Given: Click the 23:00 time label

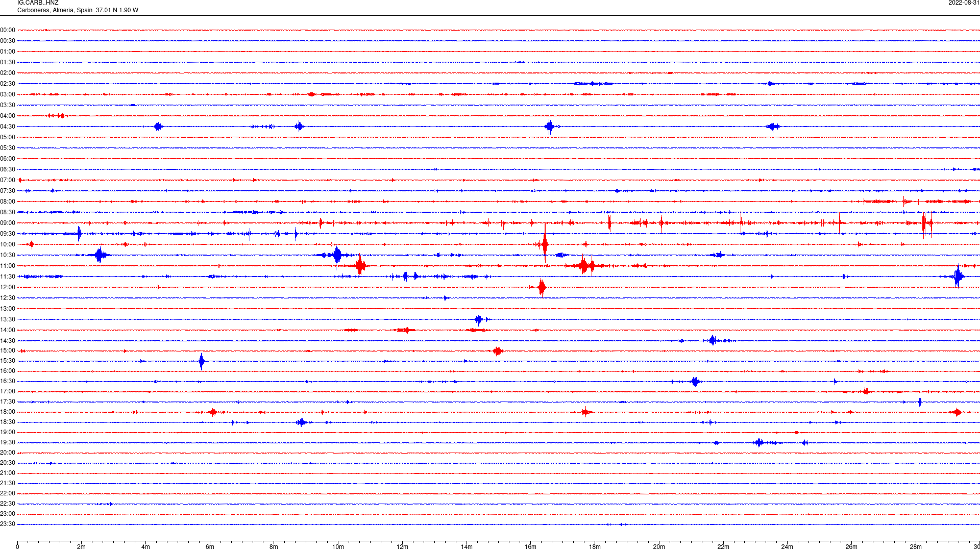Looking at the screenshot, I should tap(8, 514).
